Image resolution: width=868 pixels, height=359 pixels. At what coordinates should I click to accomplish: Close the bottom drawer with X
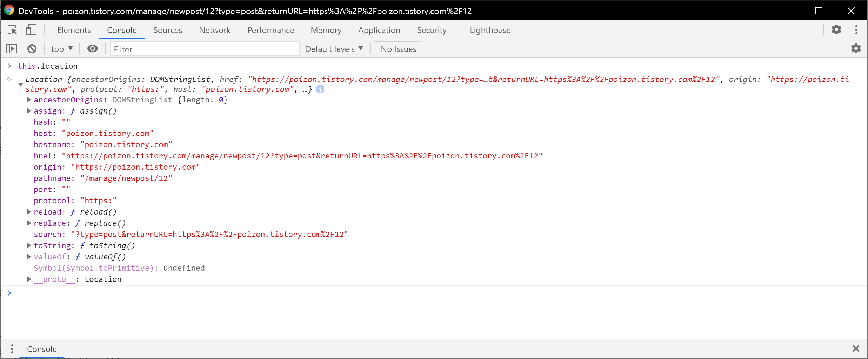coord(856,348)
